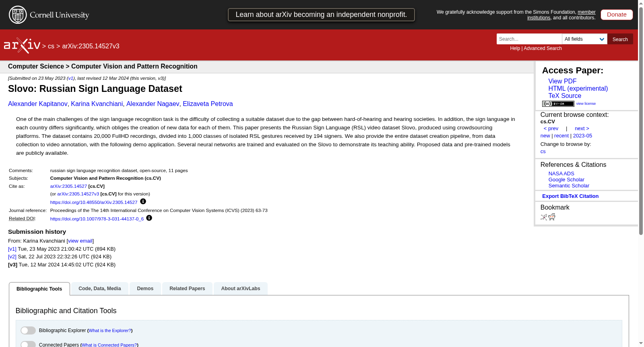The width and height of the screenshot is (644, 347).
Task: Open the Related Papers tab
Action: (187, 289)
